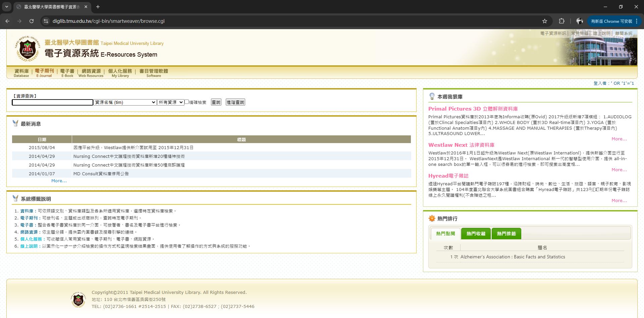View site information for diglib.tmu.edu.tw
This screenshot has width=644, height=318.
[x=46, y=21]
